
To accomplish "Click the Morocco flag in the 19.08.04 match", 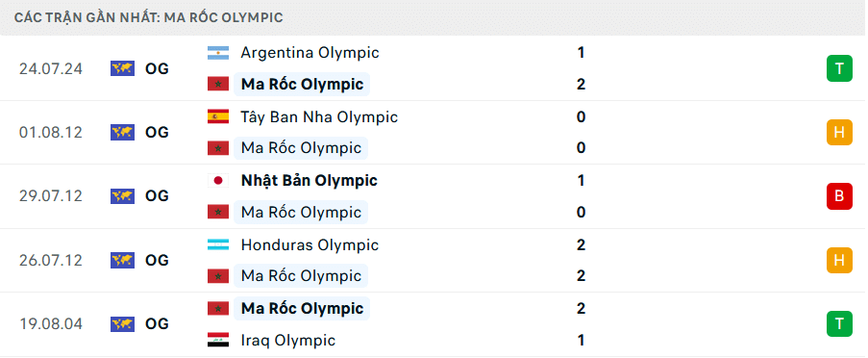I will click(x=218, y=308).
